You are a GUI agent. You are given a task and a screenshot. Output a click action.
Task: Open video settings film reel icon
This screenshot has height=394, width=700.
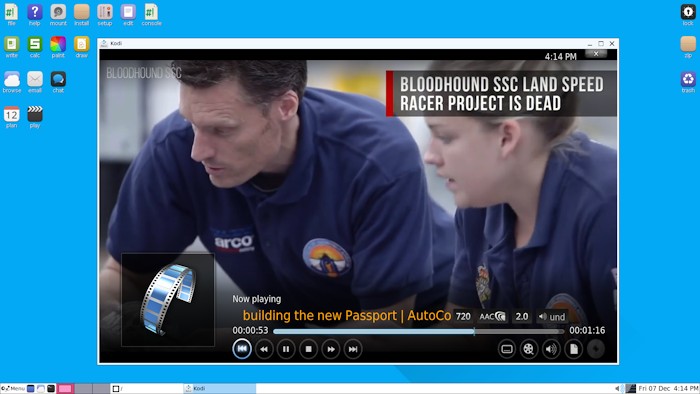tap(529, 349)
